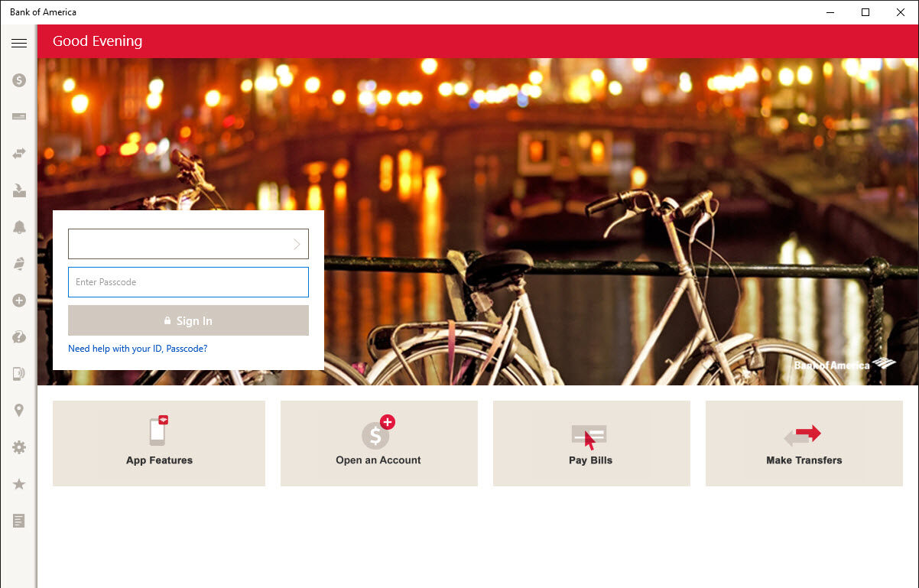Click the Online ID input field
This screenshot has height=588, width=919.
coord(188,244)
